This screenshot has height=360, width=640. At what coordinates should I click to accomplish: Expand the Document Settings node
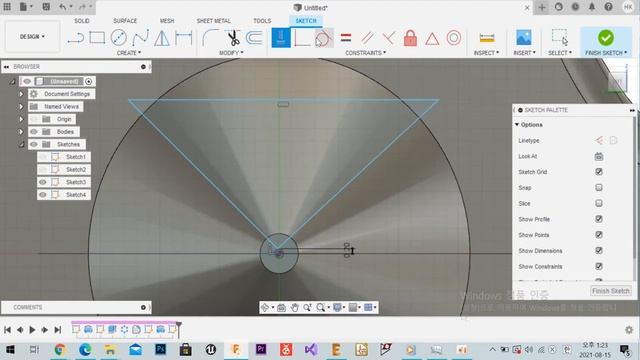[21, 94]
